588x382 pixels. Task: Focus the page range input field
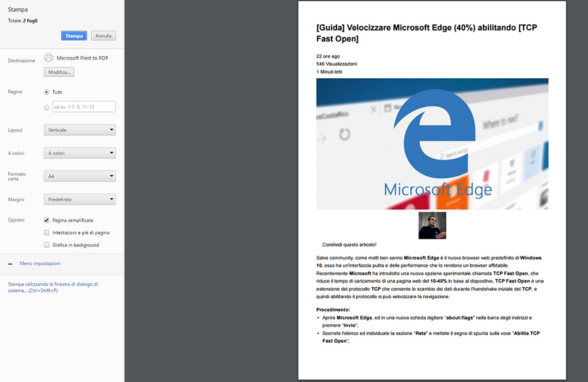pos(84,107)
